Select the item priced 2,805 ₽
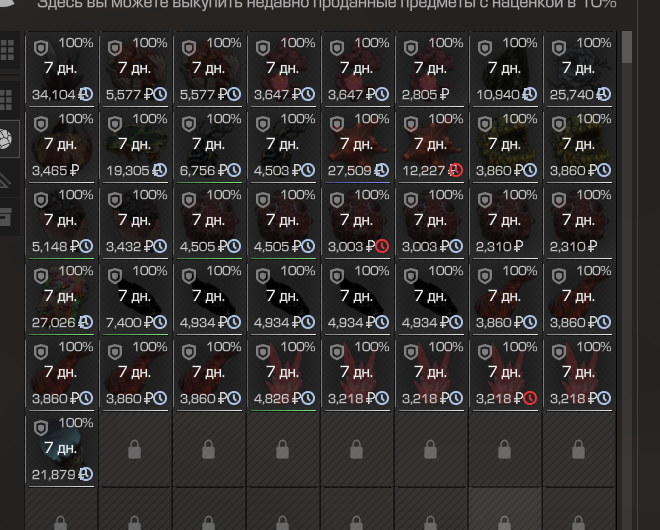 pos(431,69)
